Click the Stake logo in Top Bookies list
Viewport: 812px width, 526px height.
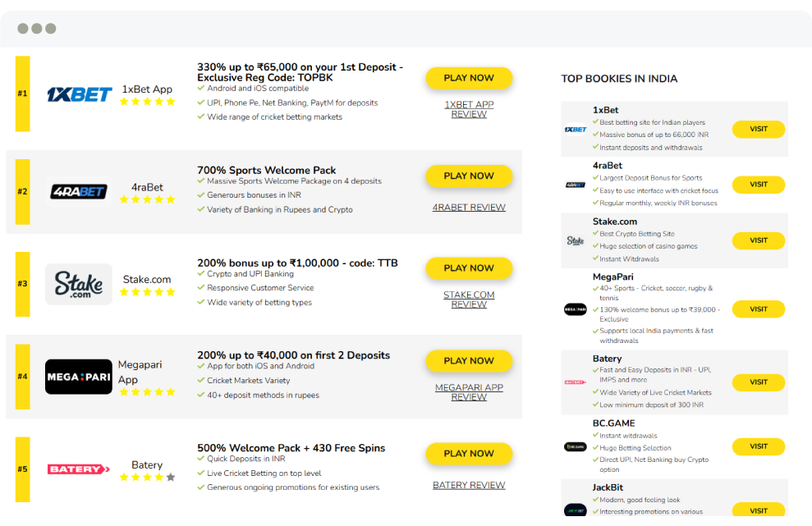[575, 240]
